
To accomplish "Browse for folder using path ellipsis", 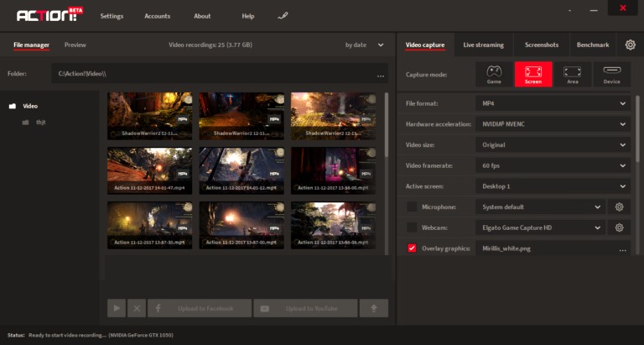I will (381, 75).
